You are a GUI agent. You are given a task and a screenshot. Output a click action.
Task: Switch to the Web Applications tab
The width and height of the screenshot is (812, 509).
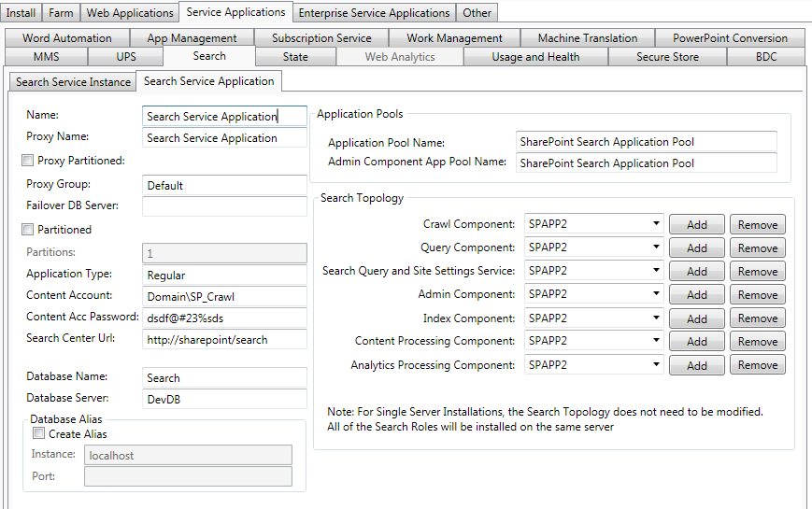click(130, 13)
